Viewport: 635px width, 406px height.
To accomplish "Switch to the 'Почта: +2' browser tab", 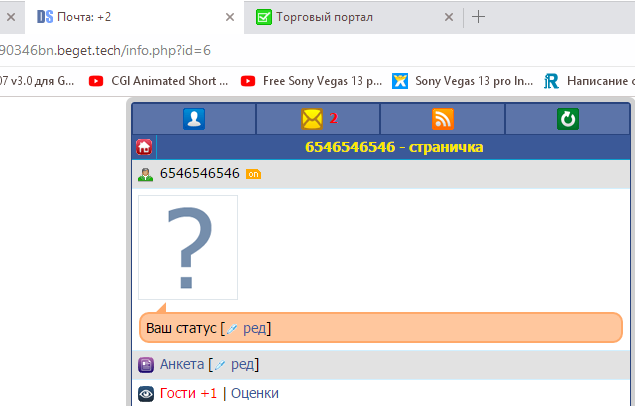I will pyautogui.click(x=134, y=17).
